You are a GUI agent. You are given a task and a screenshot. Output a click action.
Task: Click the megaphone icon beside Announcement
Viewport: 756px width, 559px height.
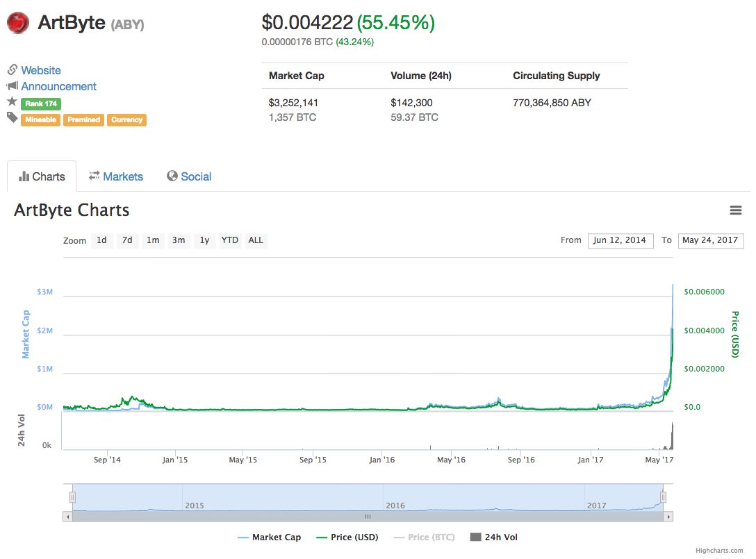[x=12, y=86]
